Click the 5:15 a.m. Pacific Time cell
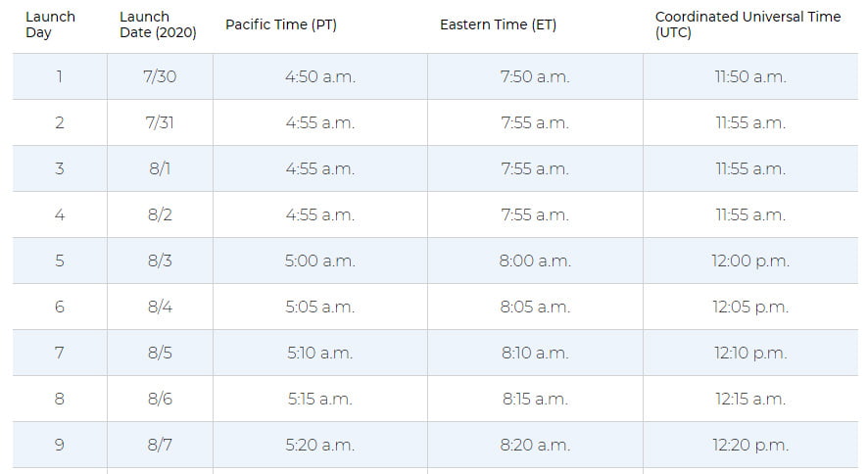Screen dimensions: 868x474 319,399
